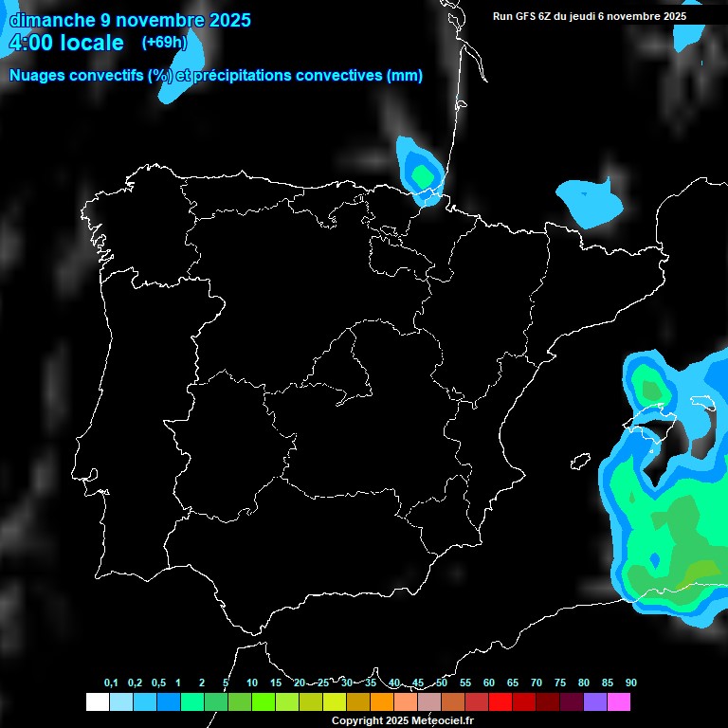728x728 pixels.
Task: Choose the swatch between 50 and 55
Action: tap(453, 701)
